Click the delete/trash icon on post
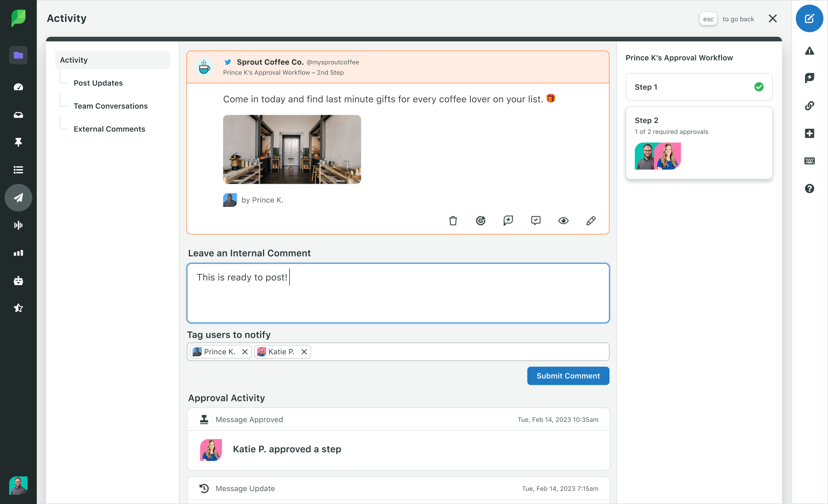The image size is (828, 504). pos(453,220)
